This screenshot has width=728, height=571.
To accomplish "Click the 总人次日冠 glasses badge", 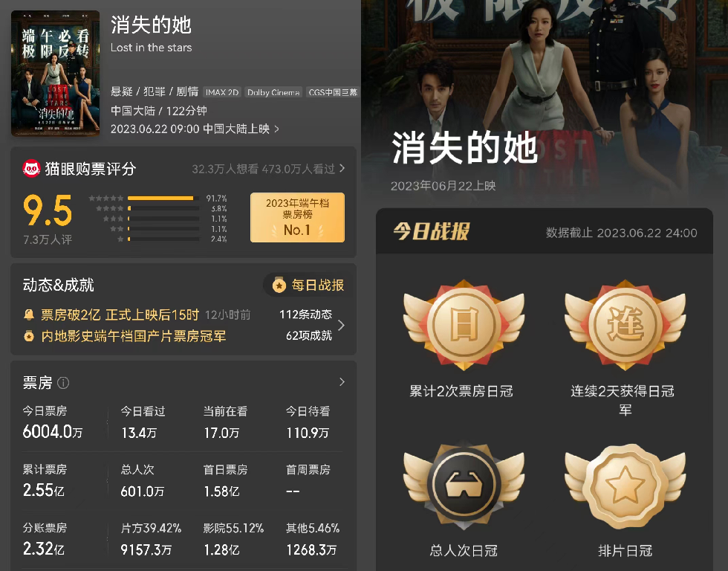I will click(x=464, y=486).
